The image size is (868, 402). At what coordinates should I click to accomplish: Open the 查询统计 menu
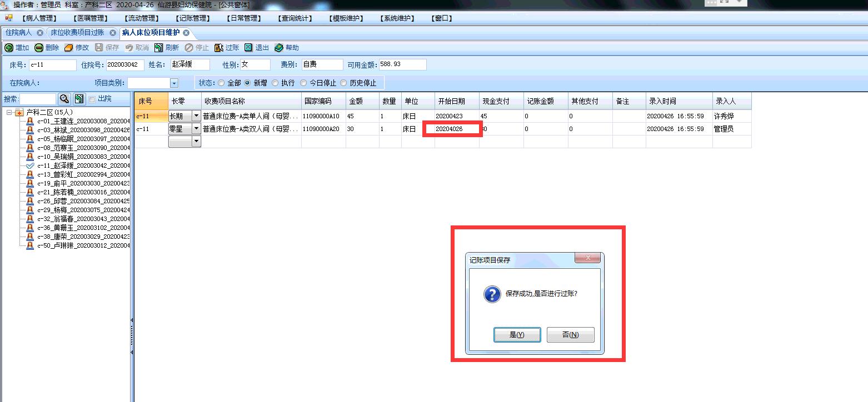pyautogui.click(x=295, y=18)
